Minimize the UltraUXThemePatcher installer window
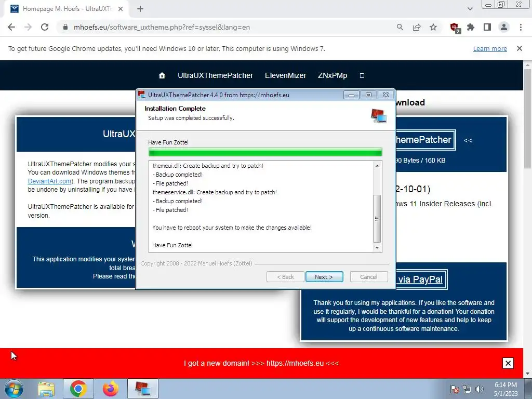Image resolution: width=532 pixels, height=399 pixels. coord(351,95)
